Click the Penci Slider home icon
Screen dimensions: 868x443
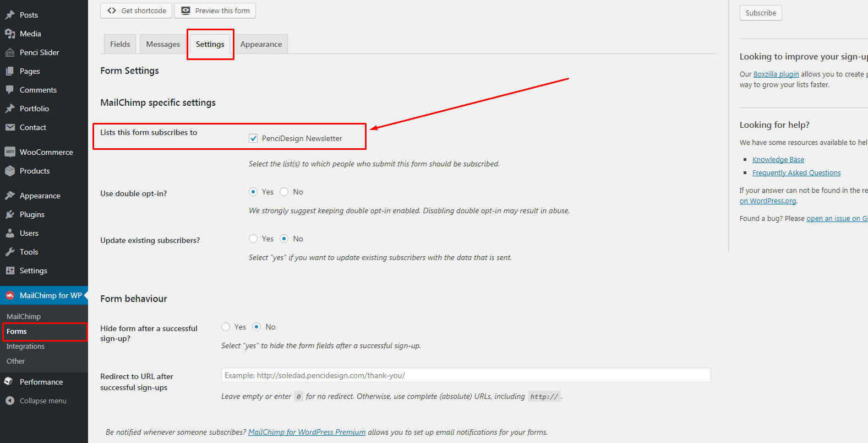coord(10,52)
